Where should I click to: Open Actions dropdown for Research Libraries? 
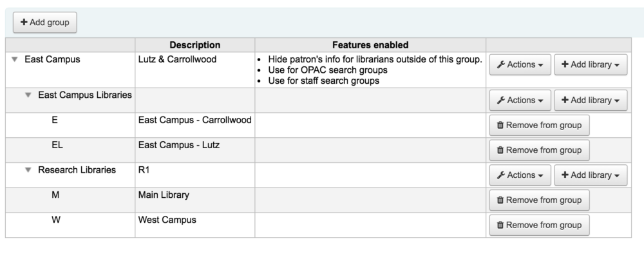point(520,175)
